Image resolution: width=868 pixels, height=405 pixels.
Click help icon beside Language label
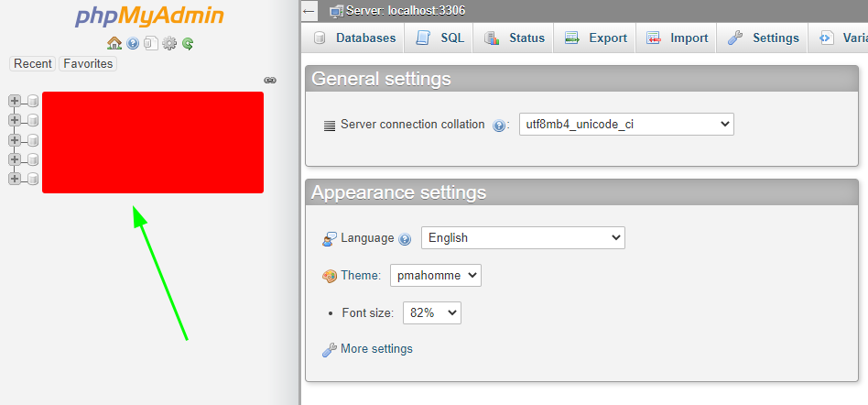pyautogui.click(x=405, y=239)
